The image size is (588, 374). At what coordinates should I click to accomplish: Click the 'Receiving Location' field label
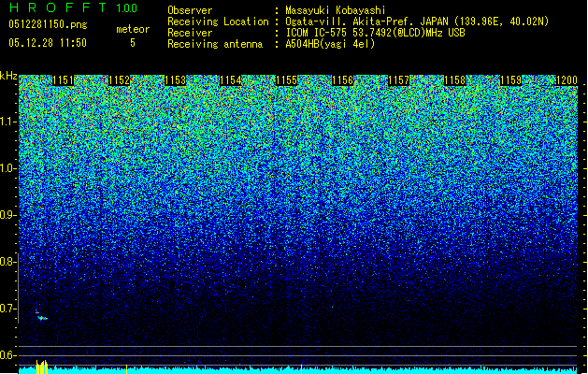pyautogui.click(x=218, y=22)
